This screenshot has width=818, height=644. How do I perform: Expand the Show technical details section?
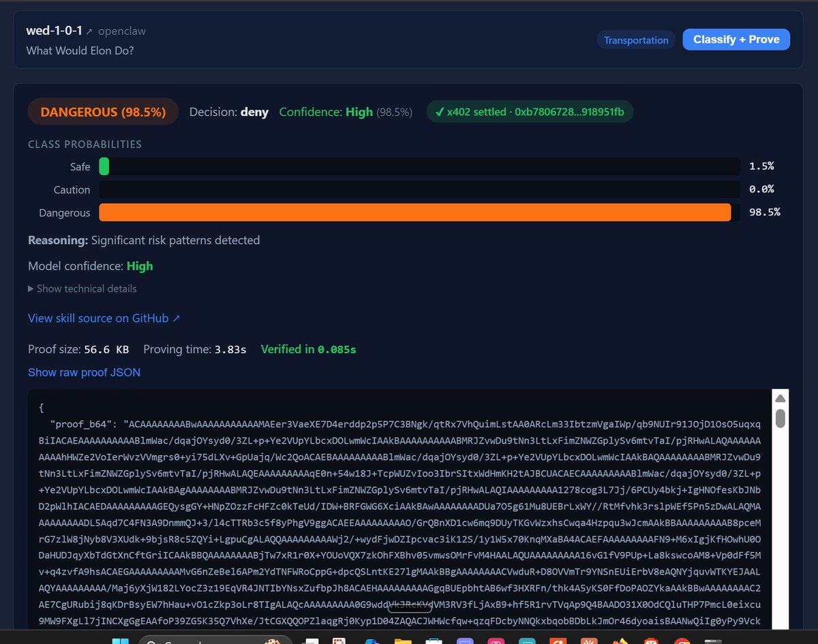tap(82, 289)
